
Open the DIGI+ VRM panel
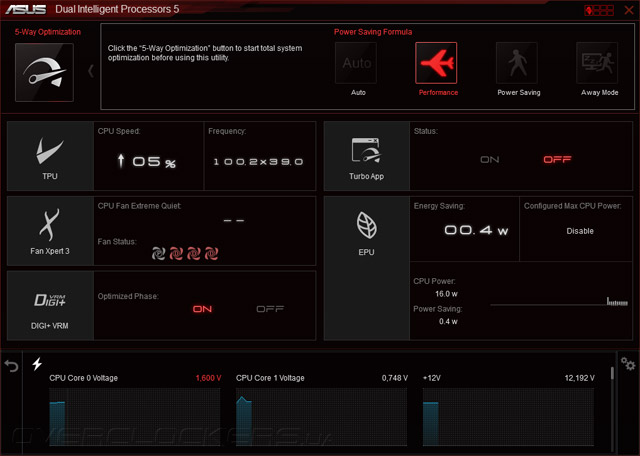point(50,306)
